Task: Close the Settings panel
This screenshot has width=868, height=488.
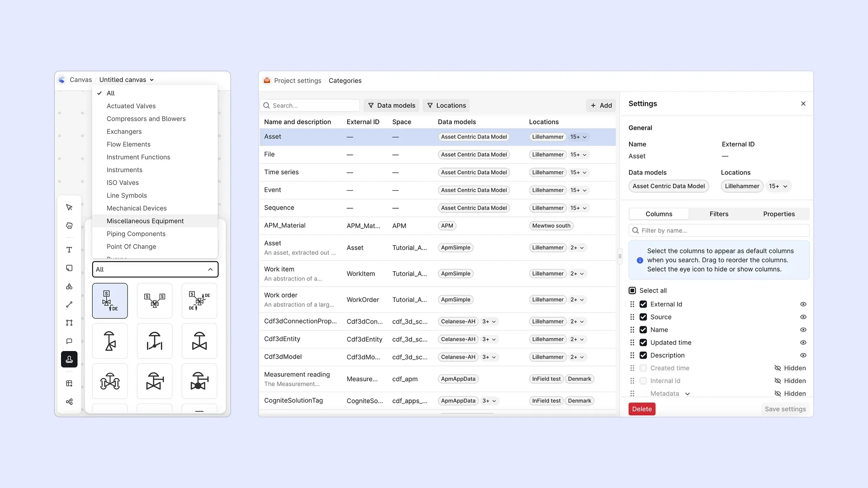Action: [x=803, y=104]
